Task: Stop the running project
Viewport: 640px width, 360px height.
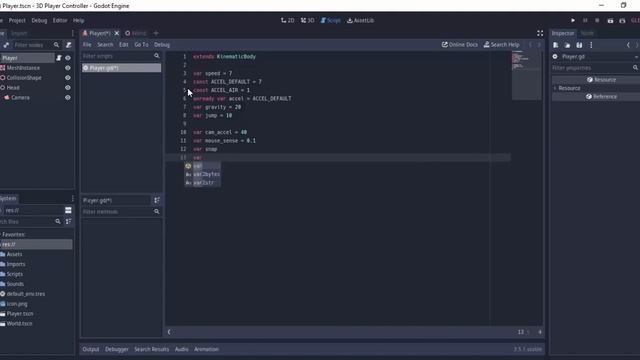Action: (x=597, y=20)
